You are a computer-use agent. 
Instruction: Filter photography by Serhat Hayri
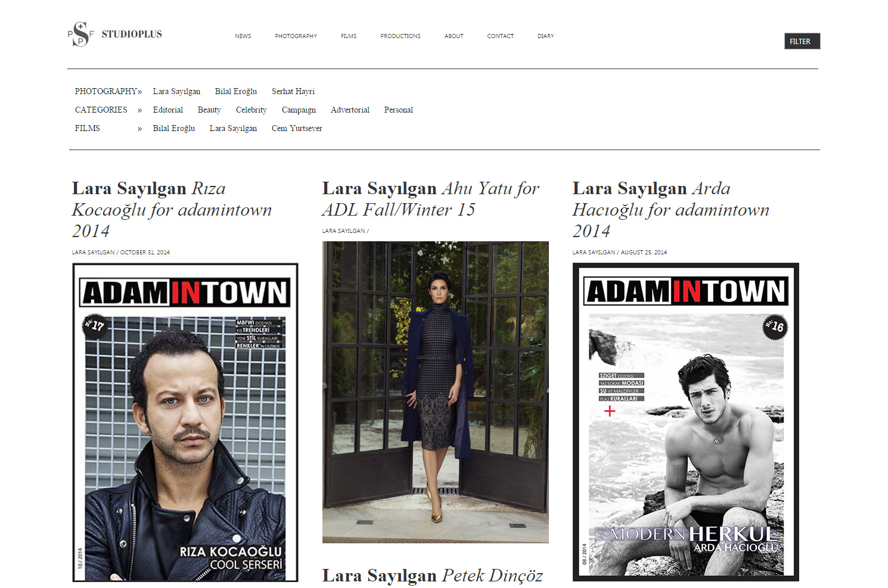(x=293, y=92)
